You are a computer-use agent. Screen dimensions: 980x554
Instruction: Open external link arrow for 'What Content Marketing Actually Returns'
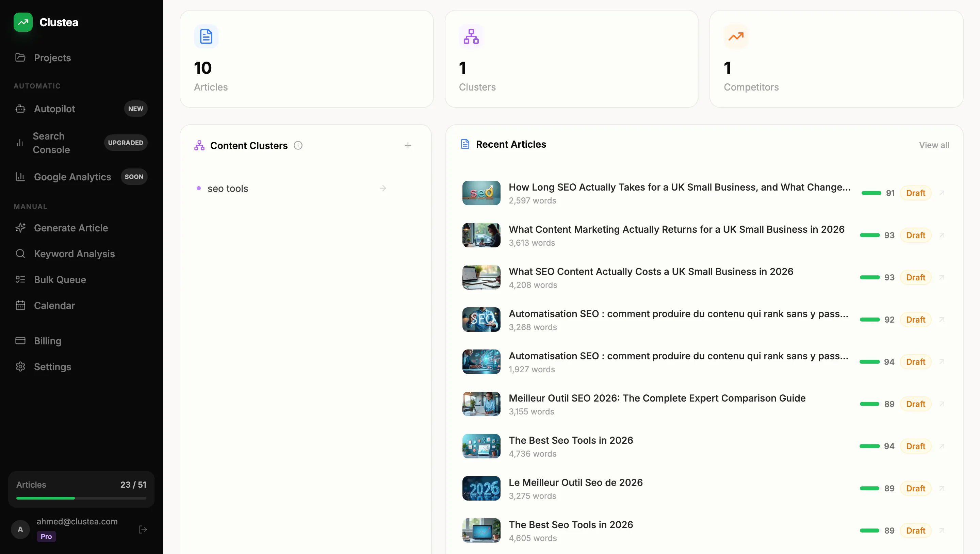click(x=942, y=235)
